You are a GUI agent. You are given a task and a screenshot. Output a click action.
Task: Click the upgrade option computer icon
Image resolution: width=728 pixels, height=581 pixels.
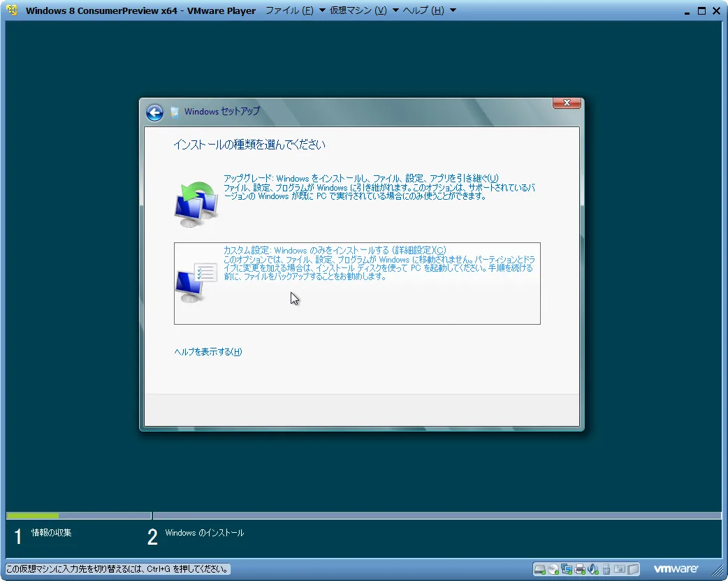[x=195, y=204]
